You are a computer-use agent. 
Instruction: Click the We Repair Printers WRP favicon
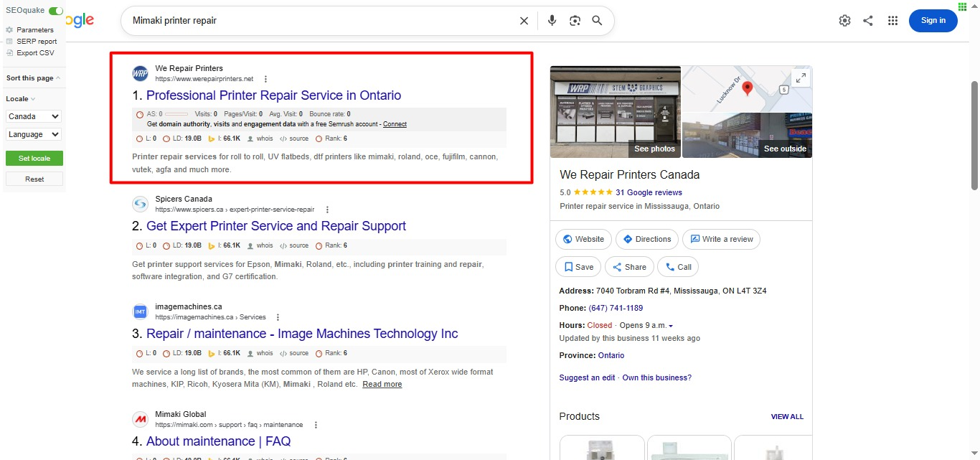pos(140,73)
